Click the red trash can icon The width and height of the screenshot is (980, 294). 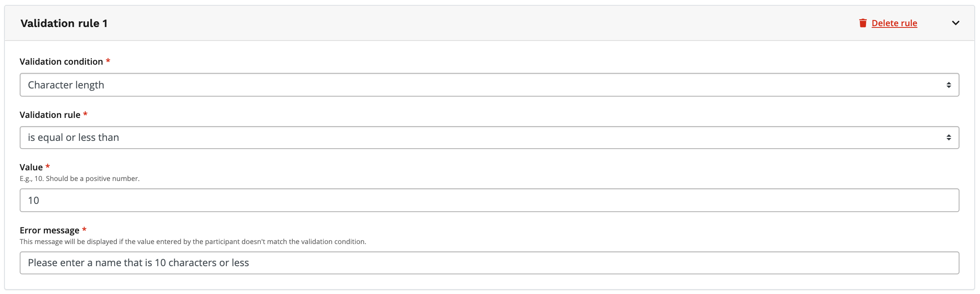(x=863, y=23)
